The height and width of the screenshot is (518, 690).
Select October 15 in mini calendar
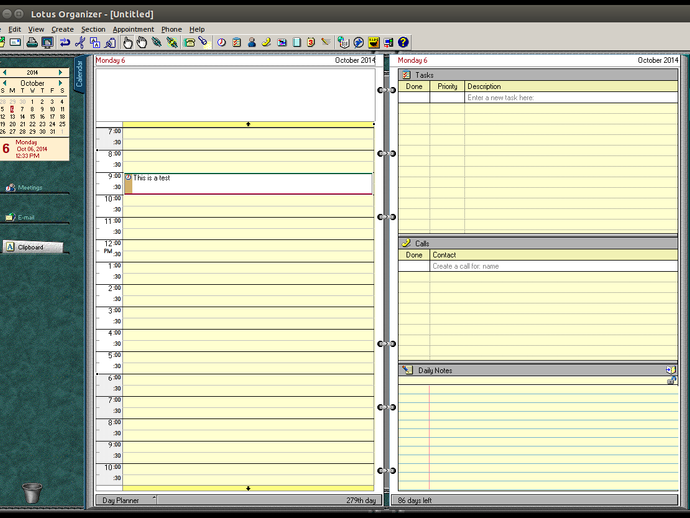coord(32,117)
